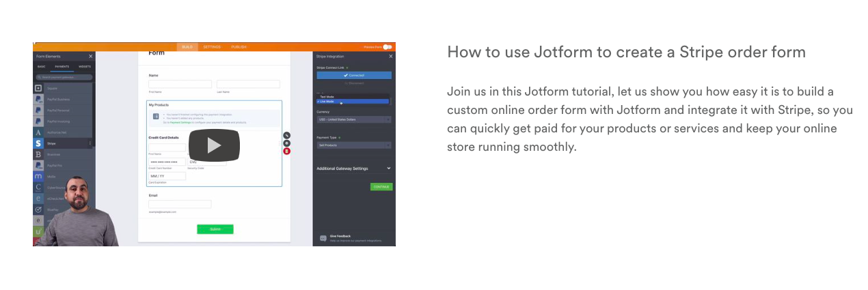Close the Form Elements panel
This screenshot has width=868, height=290.
(x=90, y=56)
